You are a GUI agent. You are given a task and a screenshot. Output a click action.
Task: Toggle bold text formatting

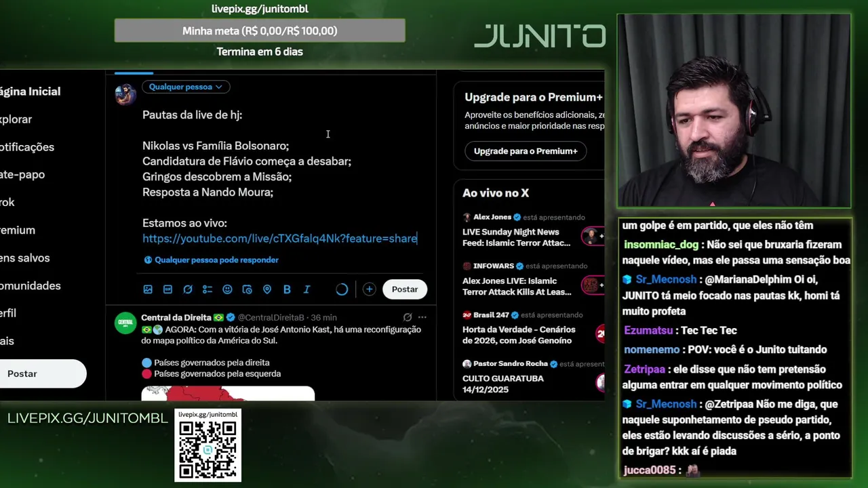coord(287,289)
